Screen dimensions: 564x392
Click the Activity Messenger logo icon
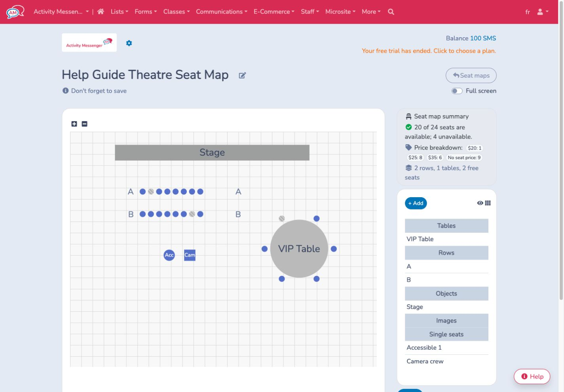pyautogui.click(x=15, y=12)
